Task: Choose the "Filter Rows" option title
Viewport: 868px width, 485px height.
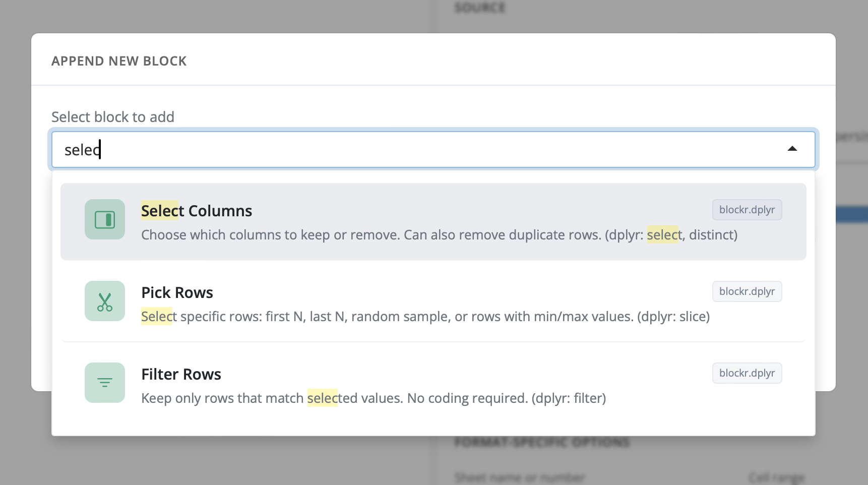Action: (181, 374)
